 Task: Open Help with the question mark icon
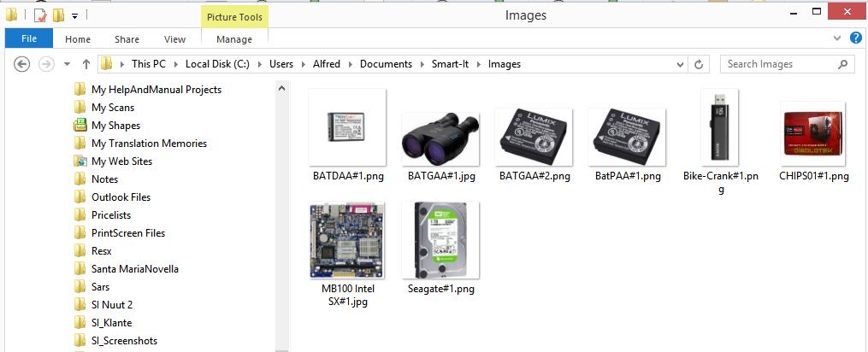point(856,38)
